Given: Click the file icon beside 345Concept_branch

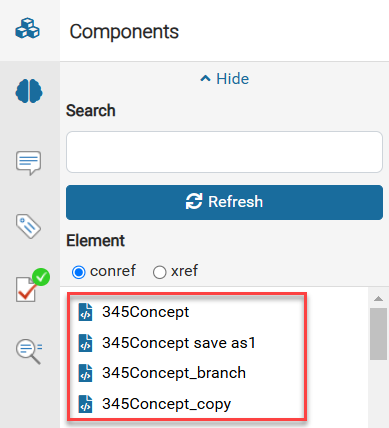Looking at the screenshot, I should pos(85,373).
